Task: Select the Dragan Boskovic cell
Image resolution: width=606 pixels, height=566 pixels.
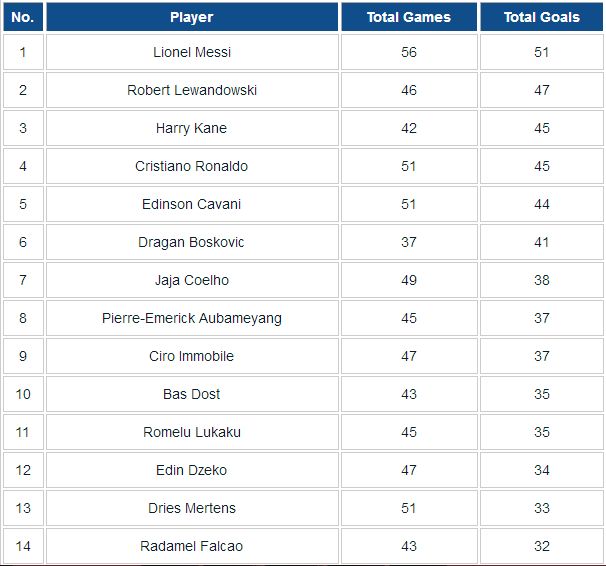Action: (x=192, y=242)
